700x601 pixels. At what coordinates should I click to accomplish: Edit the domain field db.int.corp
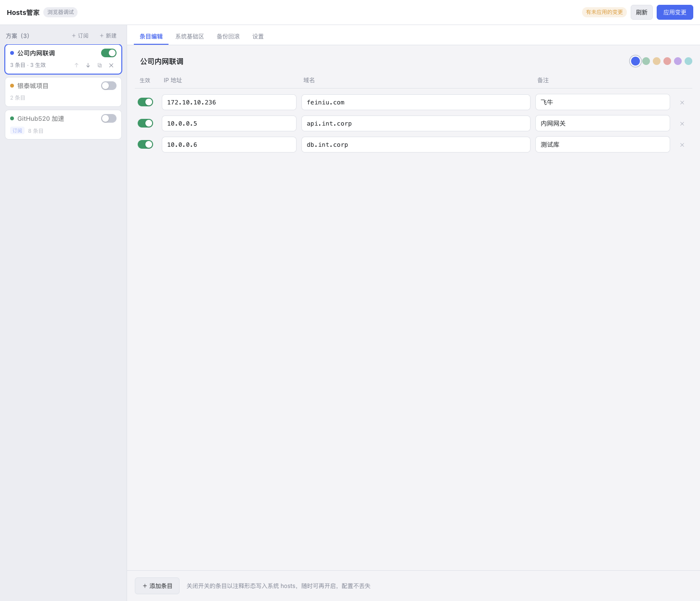click(x=416, y=144)
